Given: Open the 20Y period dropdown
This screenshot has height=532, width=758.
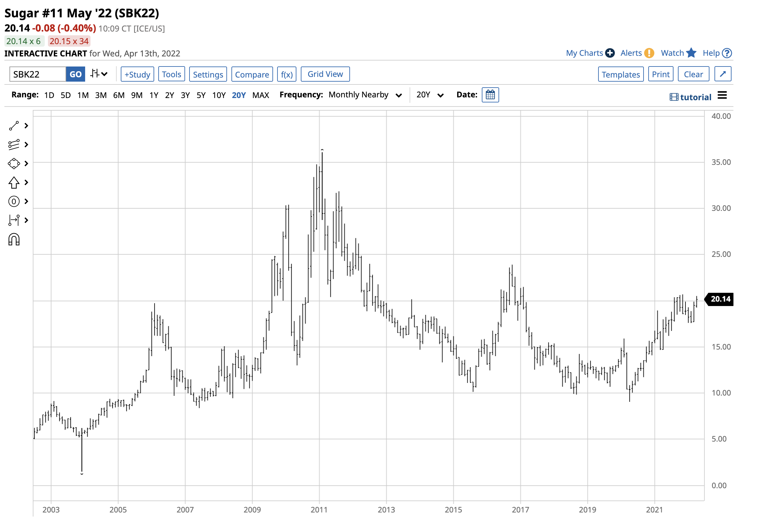Looking at the screenshot, I should click(429, 95).
